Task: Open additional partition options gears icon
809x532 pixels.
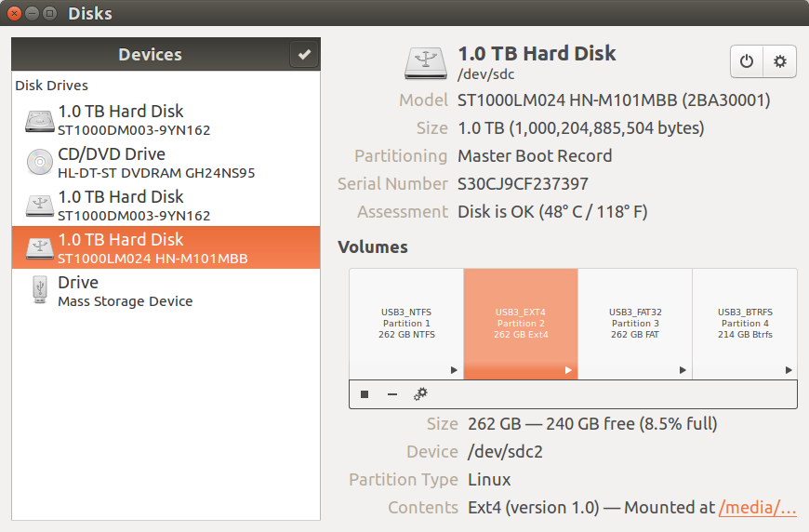Action: 420,394
